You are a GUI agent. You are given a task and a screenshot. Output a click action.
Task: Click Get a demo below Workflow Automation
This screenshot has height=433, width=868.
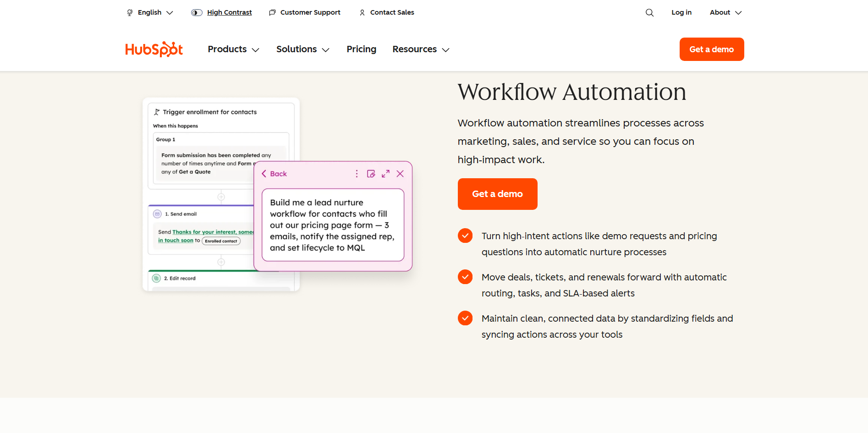(x=497, y=194)
